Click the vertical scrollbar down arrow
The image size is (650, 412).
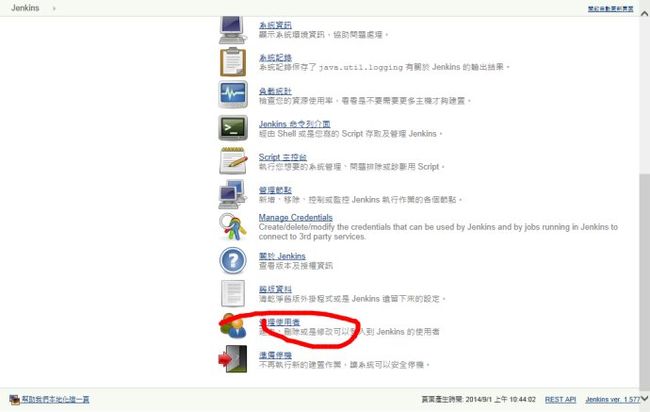[645, 399]
